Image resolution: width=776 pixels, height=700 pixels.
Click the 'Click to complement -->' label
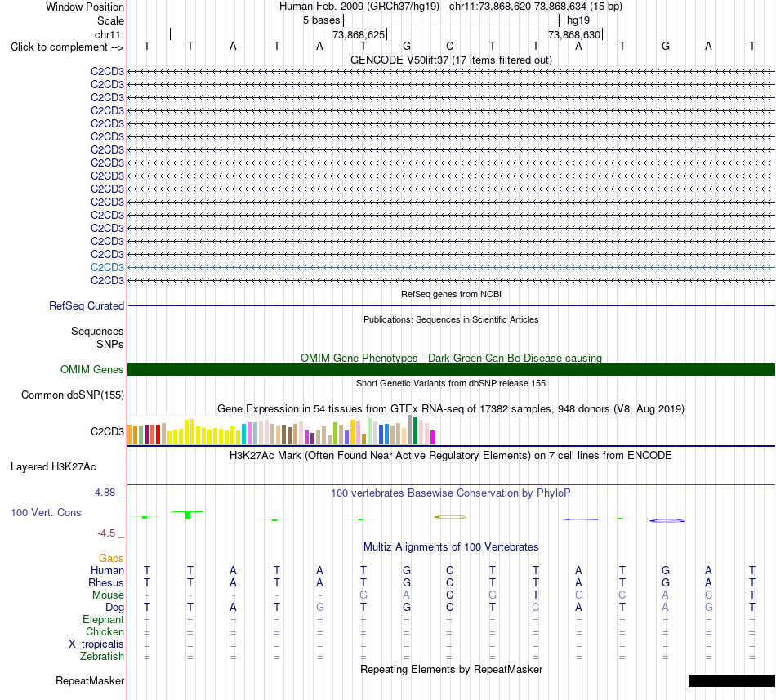67,47
